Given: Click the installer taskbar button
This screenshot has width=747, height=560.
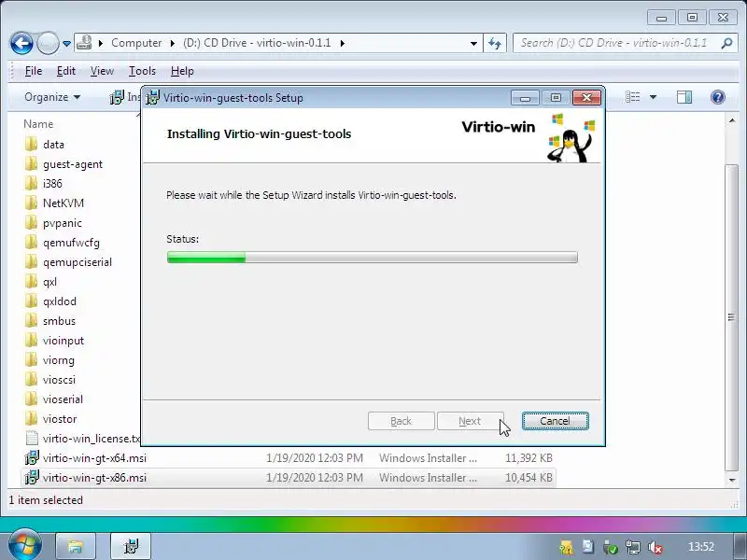Looking at the screenshot, I should [x=131, y=546].
